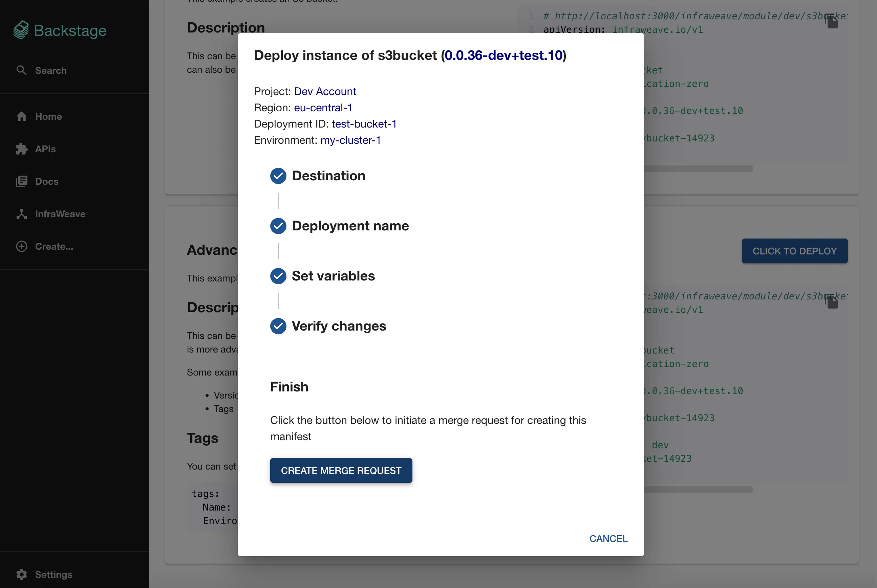Select the completed Destination step checkmark
Image resolution: width=877 pixels, height=588 pixels.
pyautogui.click(x=278, y=176)
